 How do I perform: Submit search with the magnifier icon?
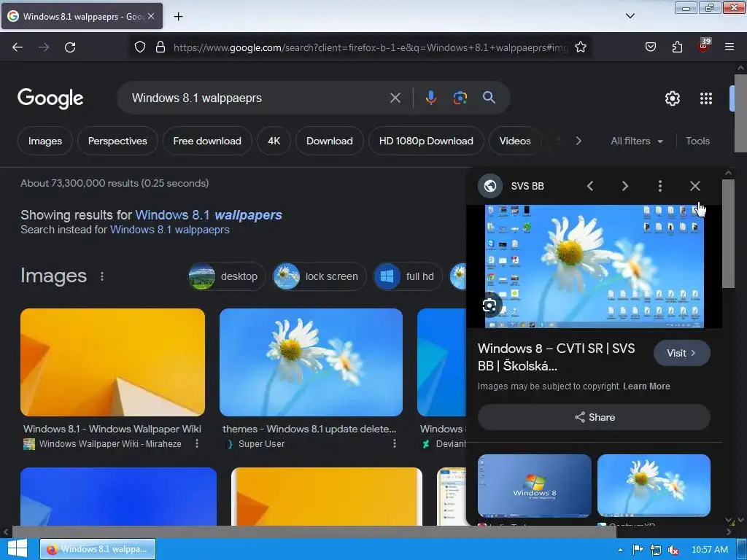click(x=489, y=98)
